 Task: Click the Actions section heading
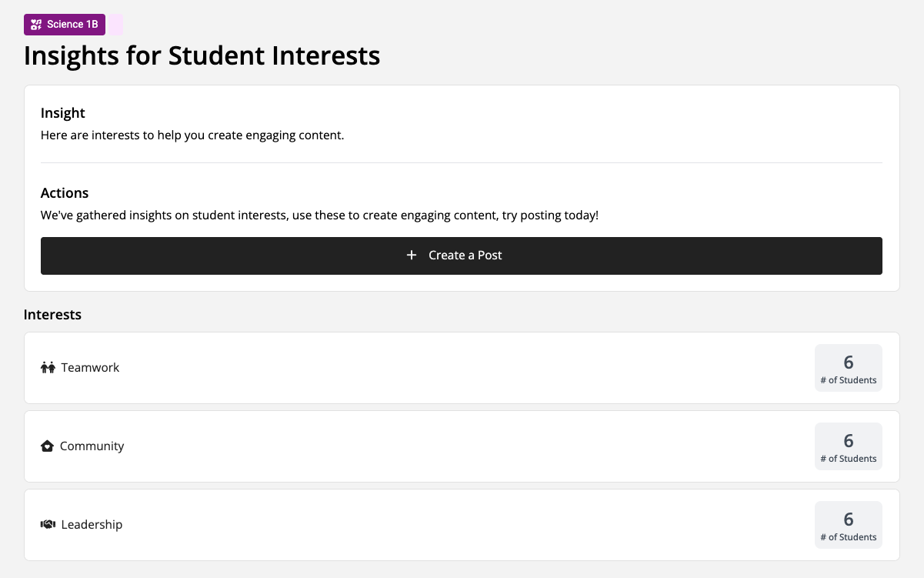[x=65, y=193]
